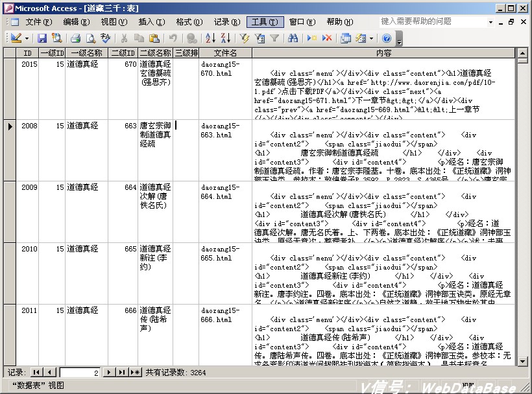Click the Cut scissors icon
The image size is (532, 394).
pos(124,38)
